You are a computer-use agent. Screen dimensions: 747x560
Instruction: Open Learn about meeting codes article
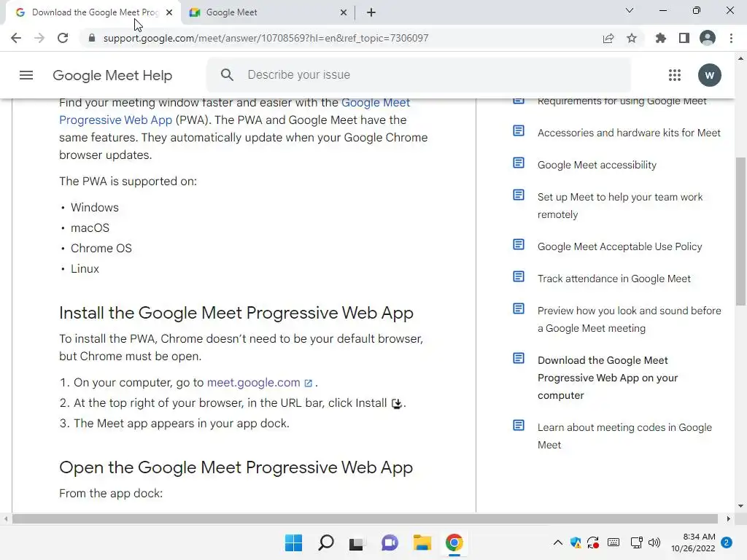click(x=624, y=436)
